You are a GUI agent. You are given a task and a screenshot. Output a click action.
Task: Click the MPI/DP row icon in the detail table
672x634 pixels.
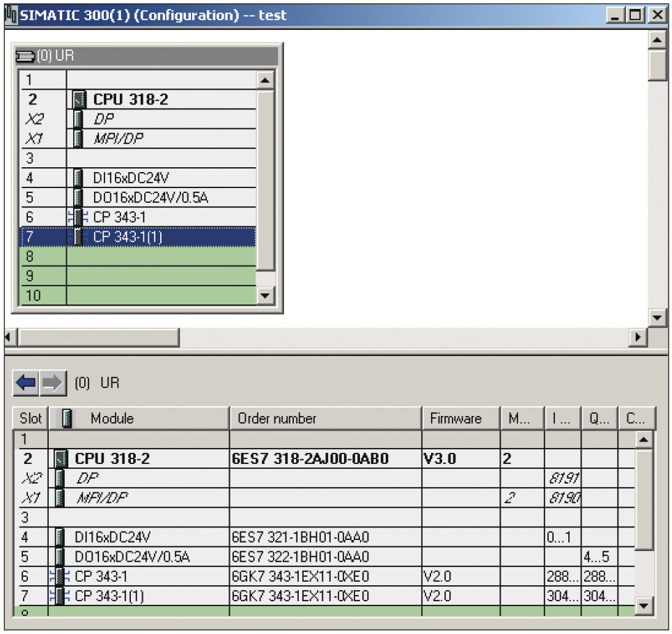pos(60,497)
